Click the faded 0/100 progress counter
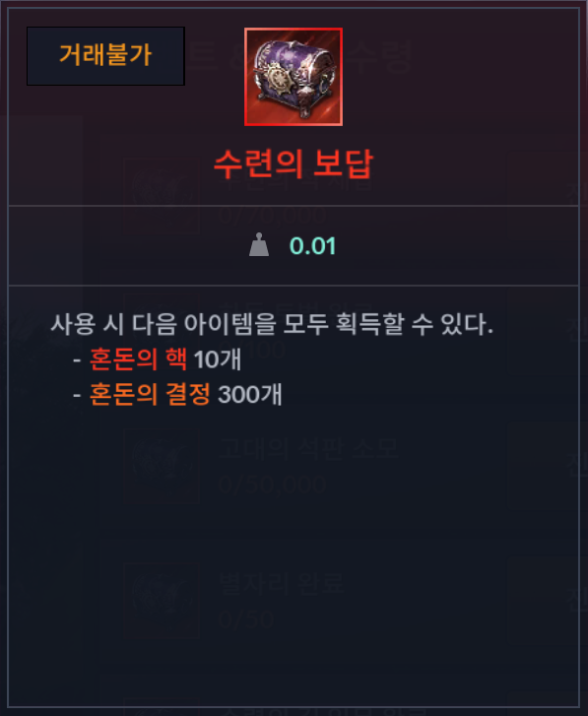The image size is (588, 716). (252, 350)
